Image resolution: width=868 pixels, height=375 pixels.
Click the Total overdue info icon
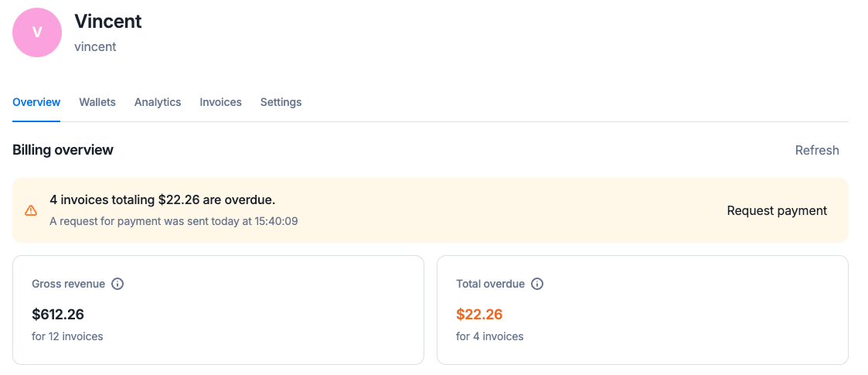coord(537,284)
